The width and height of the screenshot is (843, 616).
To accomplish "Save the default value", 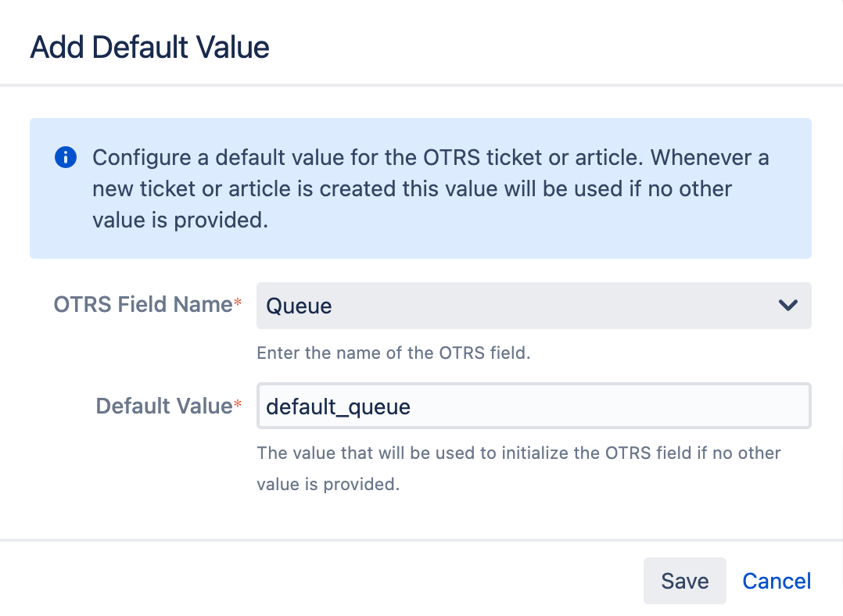I will click(684, 581).
